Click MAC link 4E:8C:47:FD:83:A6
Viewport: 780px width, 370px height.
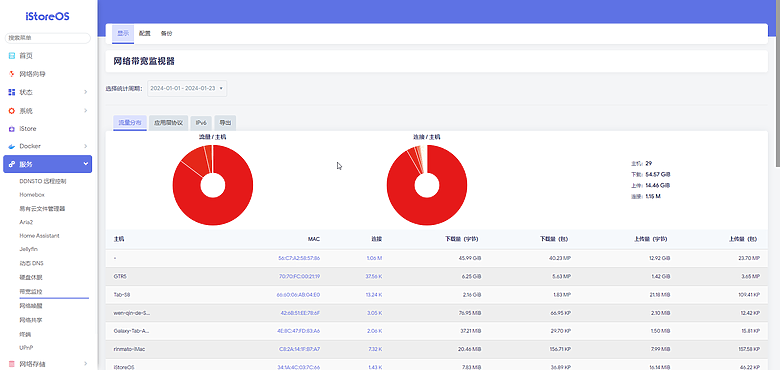(298, 331)
